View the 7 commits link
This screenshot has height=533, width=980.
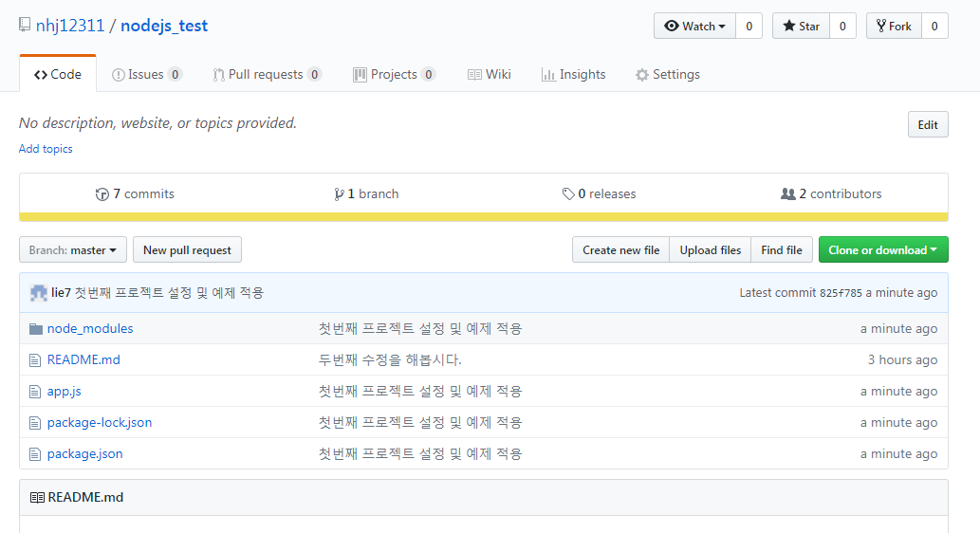(135, 194)
